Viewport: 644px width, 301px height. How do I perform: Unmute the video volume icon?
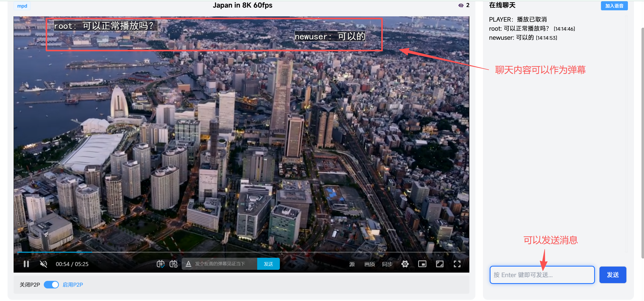tap(44, 264)
